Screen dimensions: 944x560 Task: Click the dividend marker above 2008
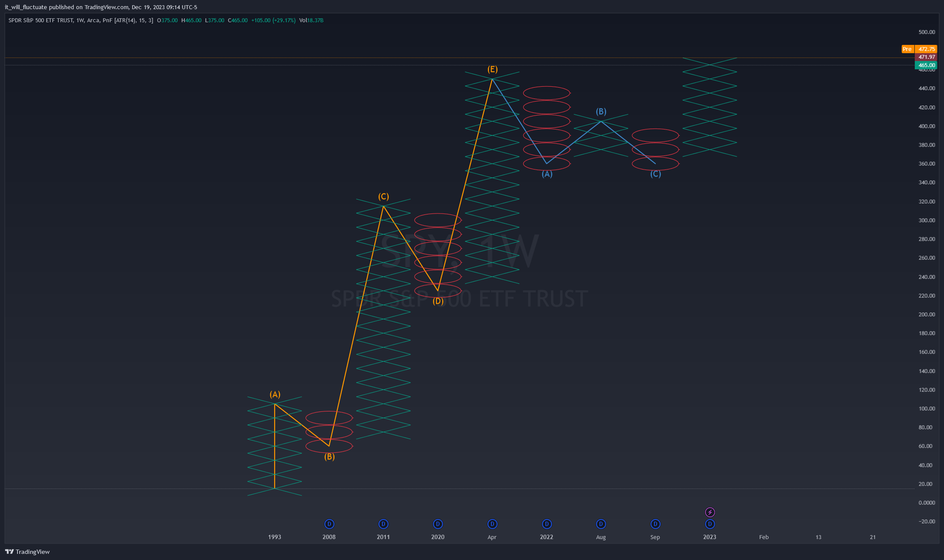pyautogui.click(x=329, y=524)
